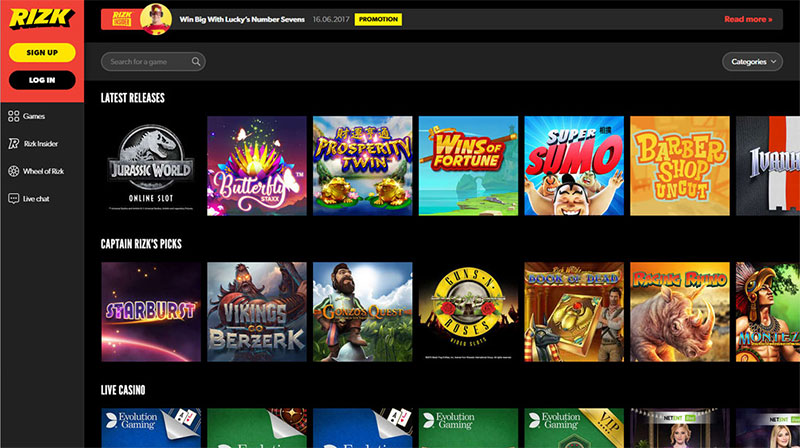The height and width of the screenshot is (448, 800).
Task: Open the Butterfly Staxx game
Action: click(x=257, y=166)
